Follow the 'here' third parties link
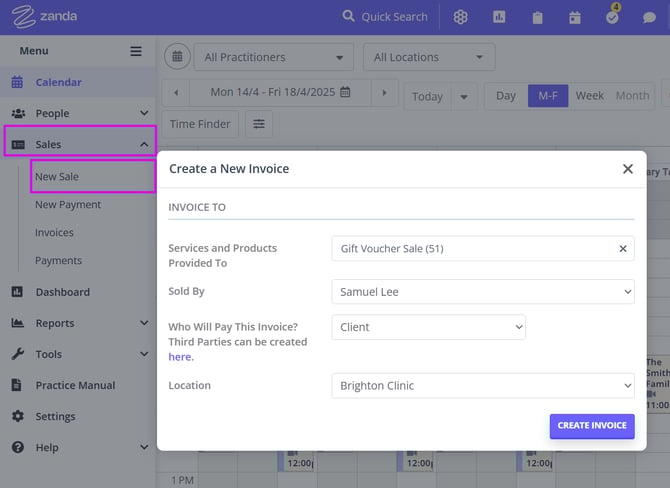 [180, 357]
